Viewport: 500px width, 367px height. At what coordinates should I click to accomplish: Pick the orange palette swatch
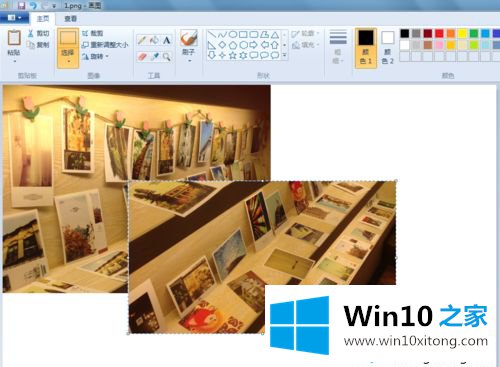click(451, 33)
